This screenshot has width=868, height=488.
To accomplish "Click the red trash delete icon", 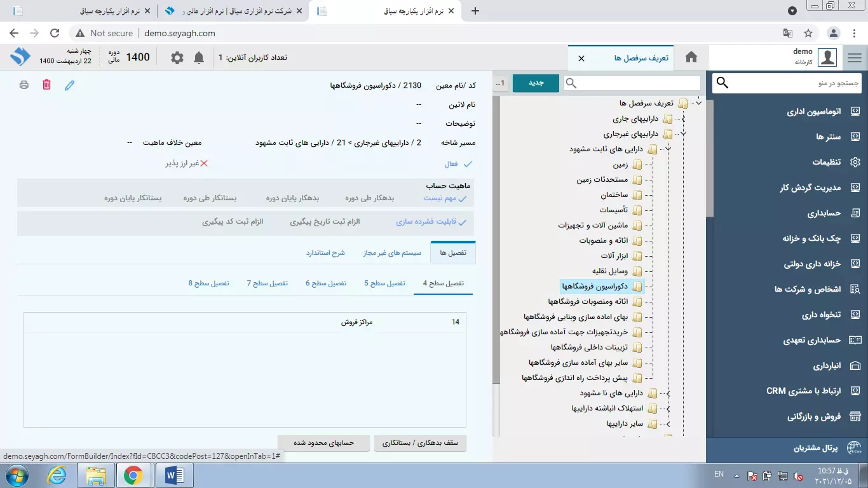I will pos(46,85).
